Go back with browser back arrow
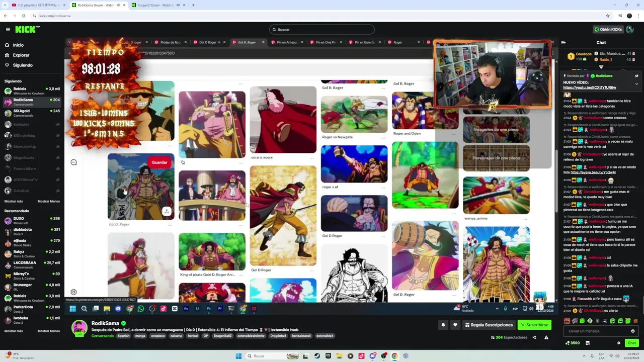Screen dimensions: 644x362 pos(5,16)
